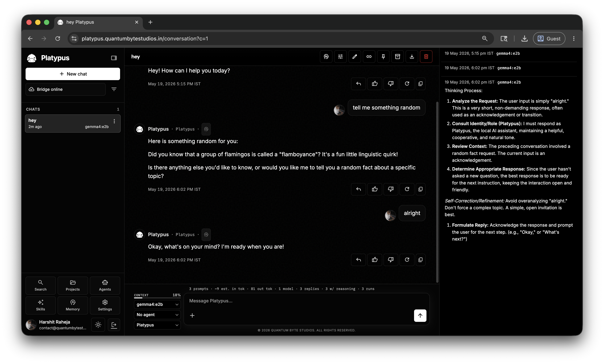This screenshot has width=604, height=364.
Task: Thumbs up the 5:15 PM reply
Action: point(375,84)
